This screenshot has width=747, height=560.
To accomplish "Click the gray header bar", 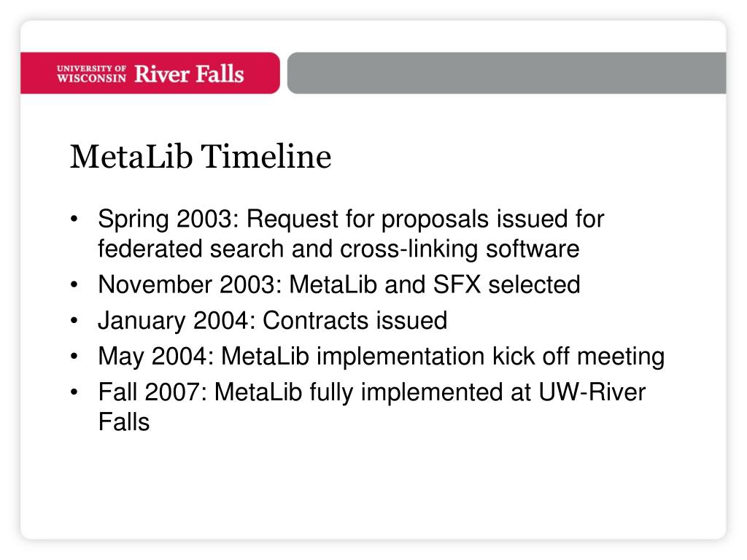I will (x=506, y=73).
